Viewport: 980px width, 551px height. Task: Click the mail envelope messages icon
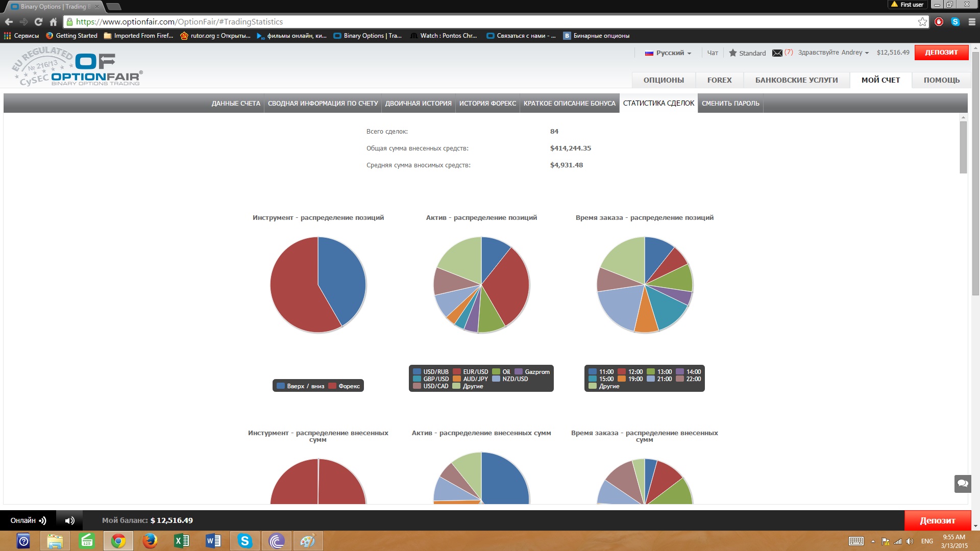coord(777,53)
